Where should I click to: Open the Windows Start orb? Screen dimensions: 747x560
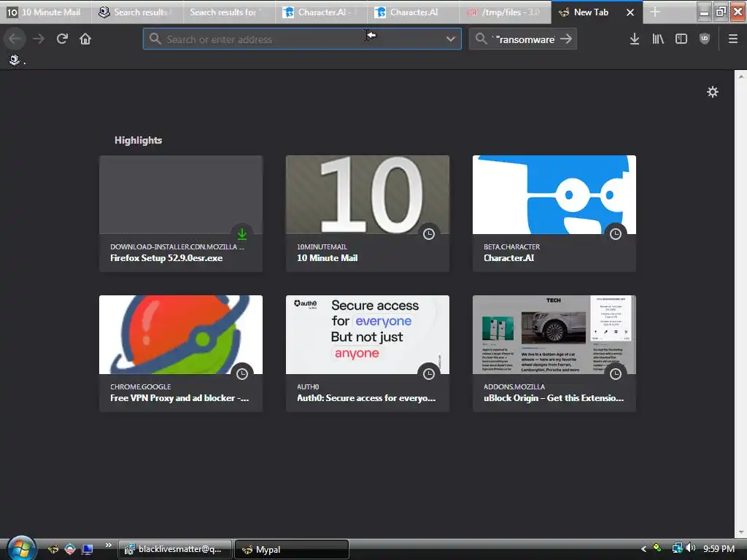click(x=21, y=548)
